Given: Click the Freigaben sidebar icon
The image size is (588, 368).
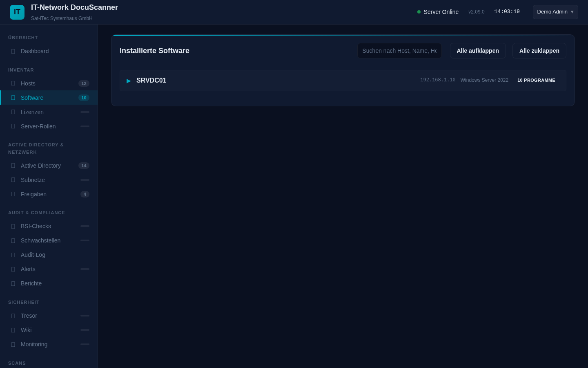Looking at the screenshot, I should [x=13, y=194].
